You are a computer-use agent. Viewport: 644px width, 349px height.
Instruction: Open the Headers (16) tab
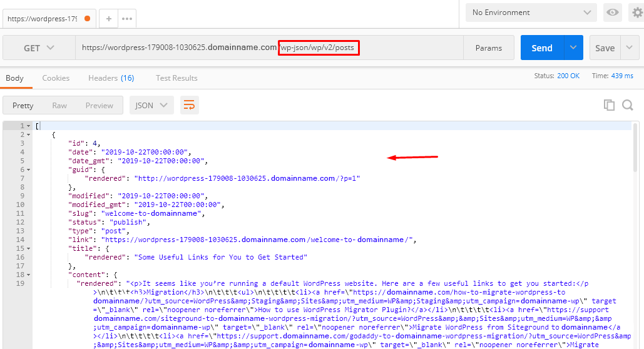point(111,78)
